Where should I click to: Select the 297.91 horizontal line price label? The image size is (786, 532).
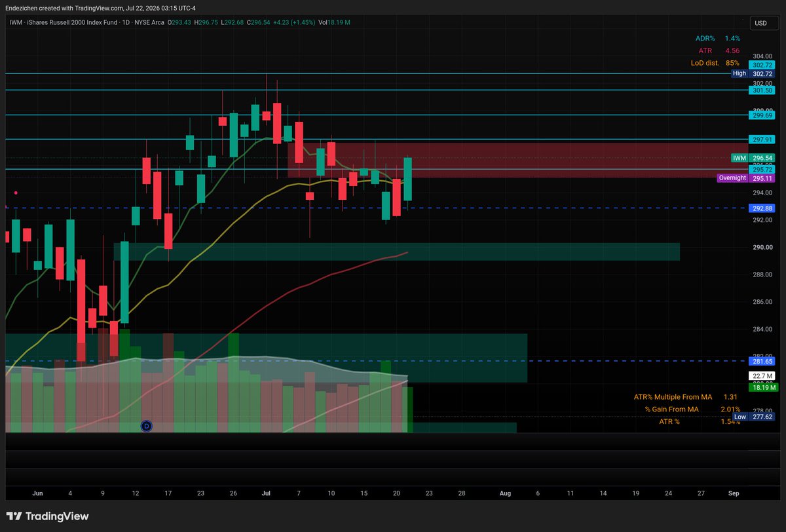pos(763,140)
